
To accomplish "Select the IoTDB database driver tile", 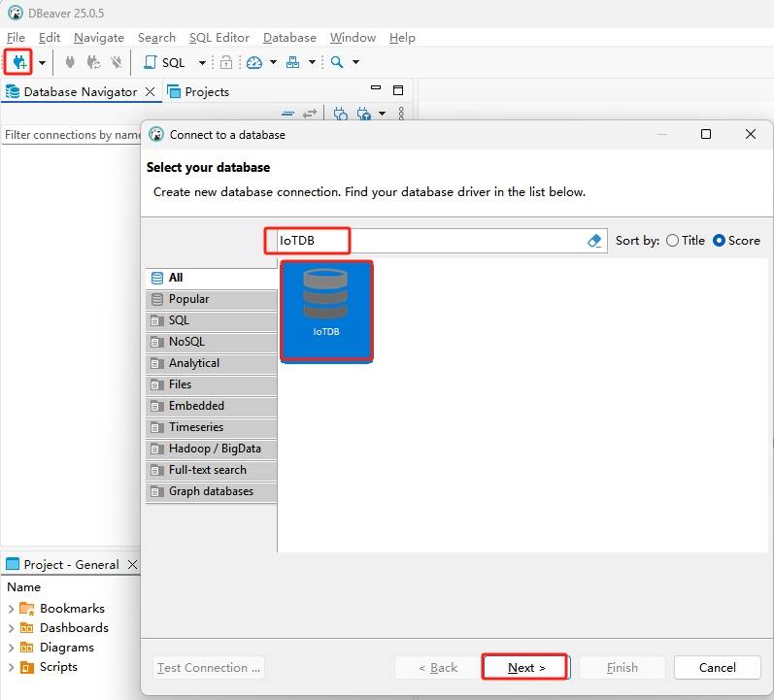I will point(326,310).
